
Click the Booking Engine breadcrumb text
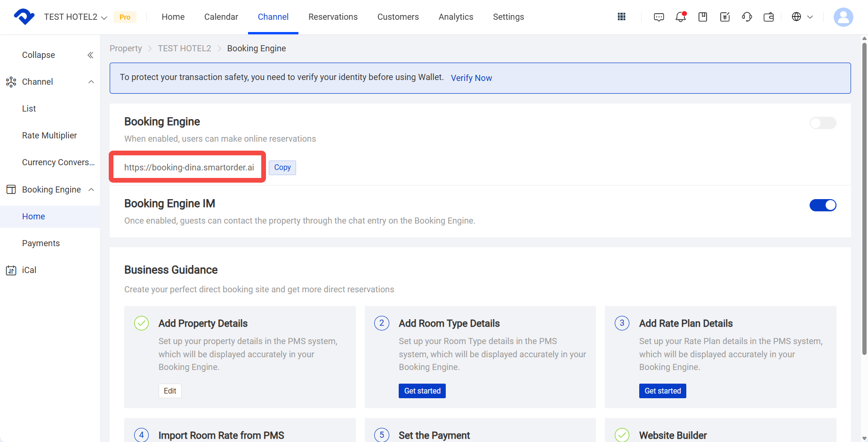pyautogui.click(x=257, y=48)
